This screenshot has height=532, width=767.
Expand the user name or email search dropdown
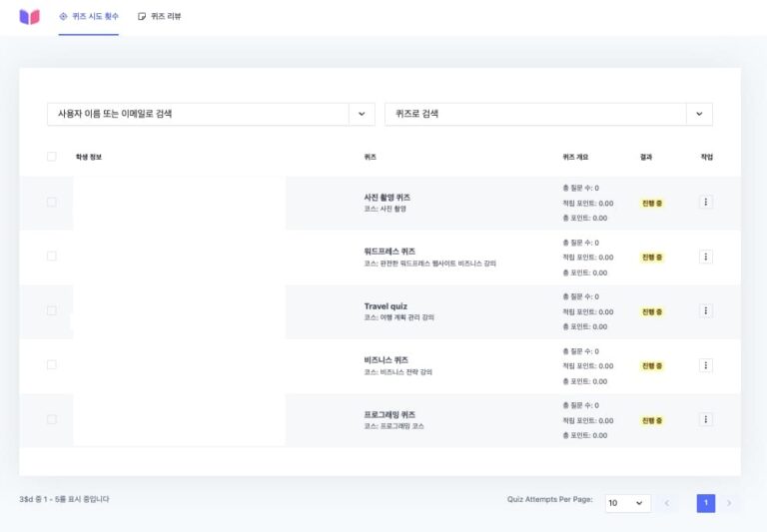[362, 114]
